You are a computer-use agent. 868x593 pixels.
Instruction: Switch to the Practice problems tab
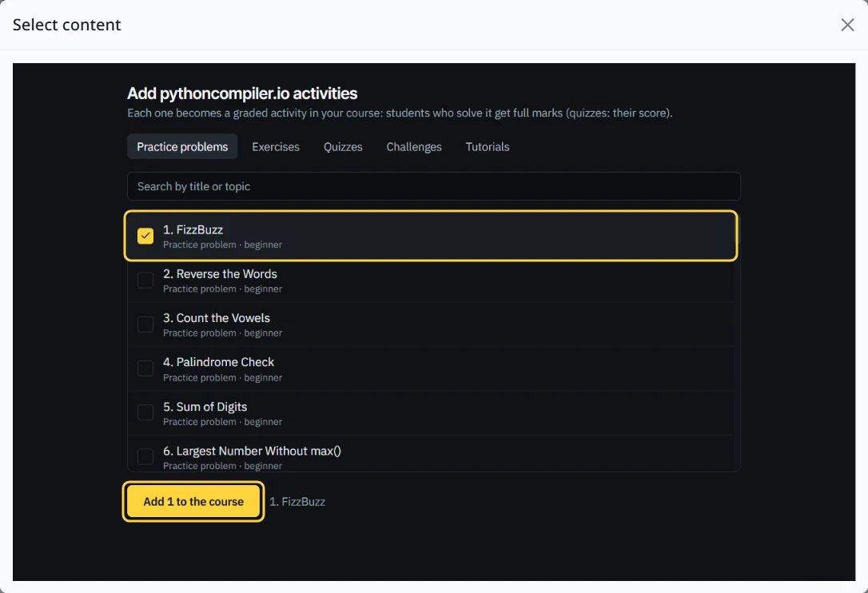pos(182,147)
